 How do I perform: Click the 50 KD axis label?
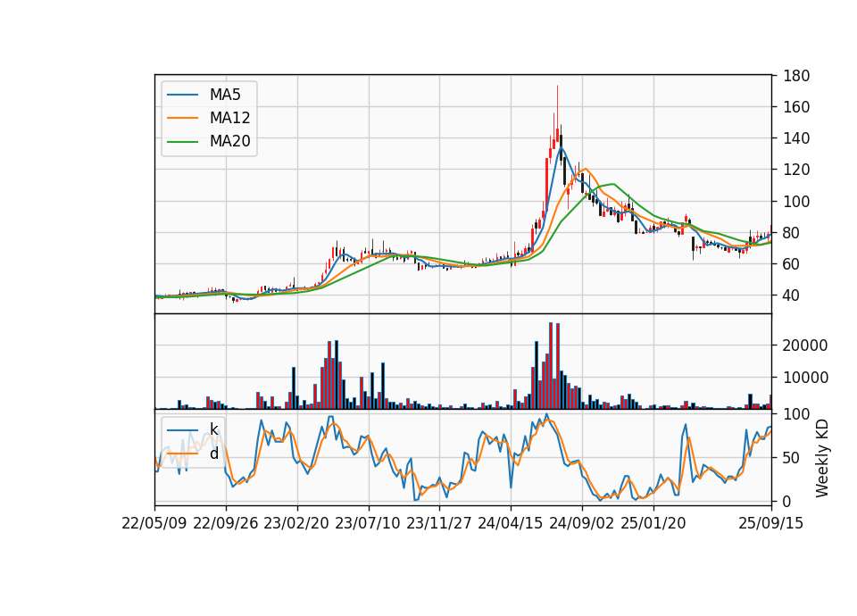pos(792,458)
